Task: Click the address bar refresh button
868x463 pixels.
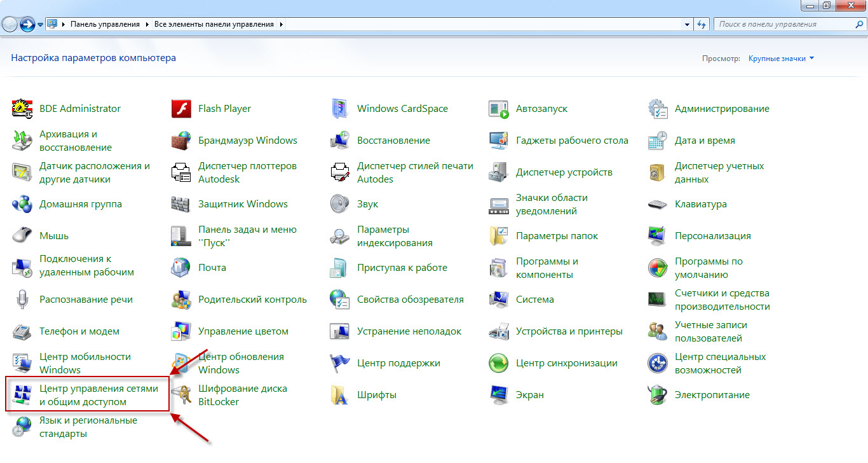Action: (702, 25)
